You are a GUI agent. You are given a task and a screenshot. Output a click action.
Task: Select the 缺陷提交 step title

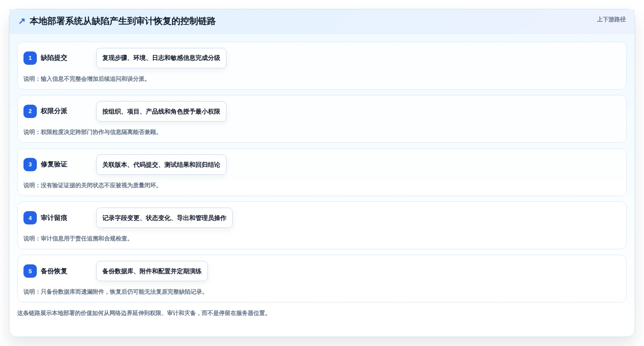coord(54,58)
